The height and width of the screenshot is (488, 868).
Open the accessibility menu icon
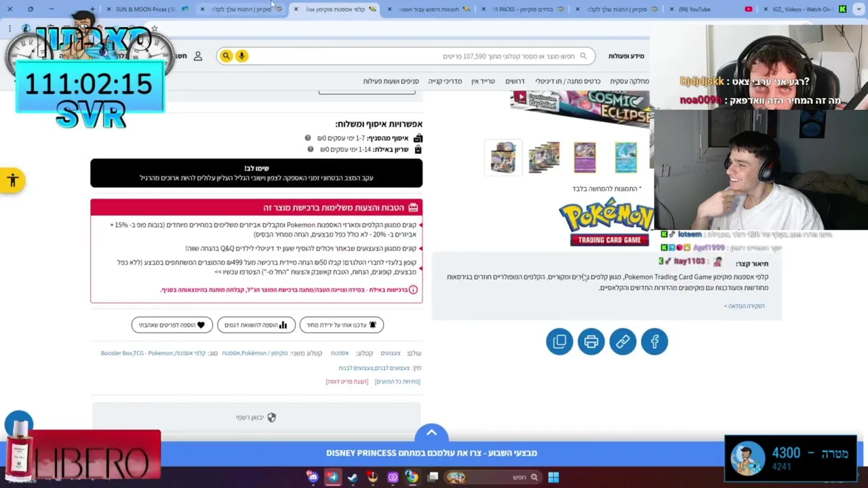(x=12, y=180)
